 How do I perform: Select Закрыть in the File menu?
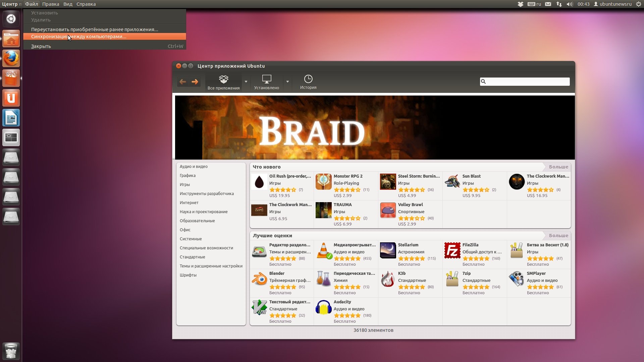click(x=105, y=46)
